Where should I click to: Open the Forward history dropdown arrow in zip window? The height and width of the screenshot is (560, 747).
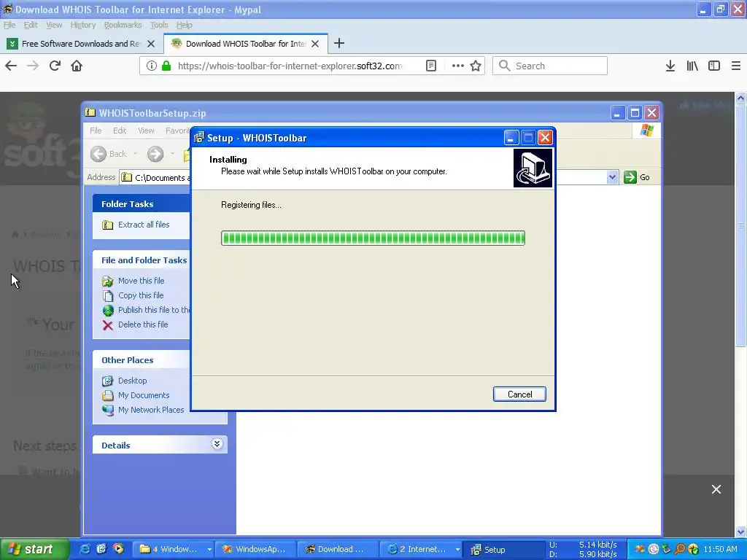[172, 154]
